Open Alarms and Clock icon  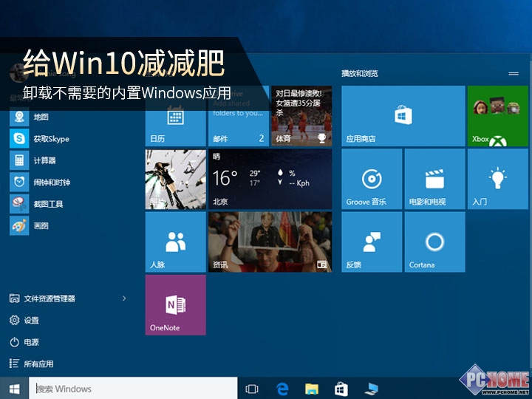pos(19,183)
